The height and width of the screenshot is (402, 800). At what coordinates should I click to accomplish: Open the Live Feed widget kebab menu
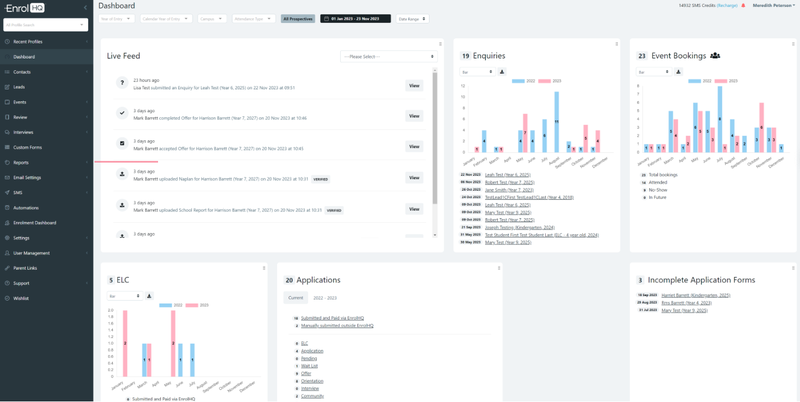point(441,44)
